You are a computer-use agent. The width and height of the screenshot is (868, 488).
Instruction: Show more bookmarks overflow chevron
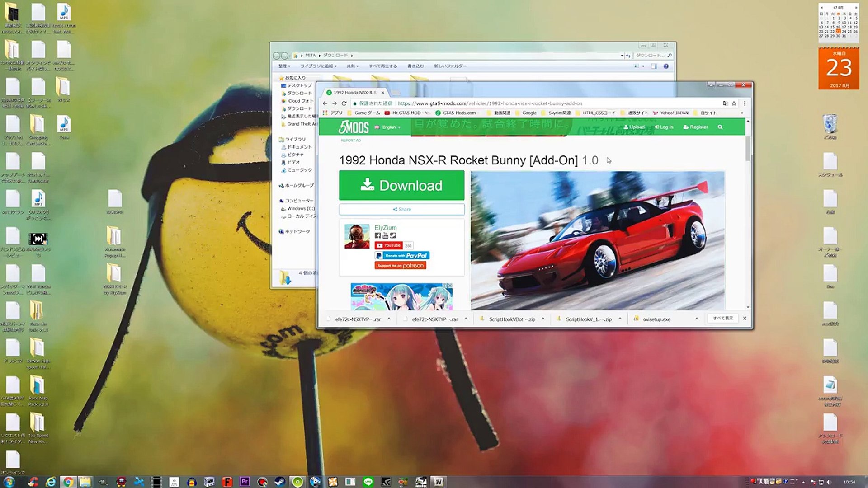click(741, 113)
